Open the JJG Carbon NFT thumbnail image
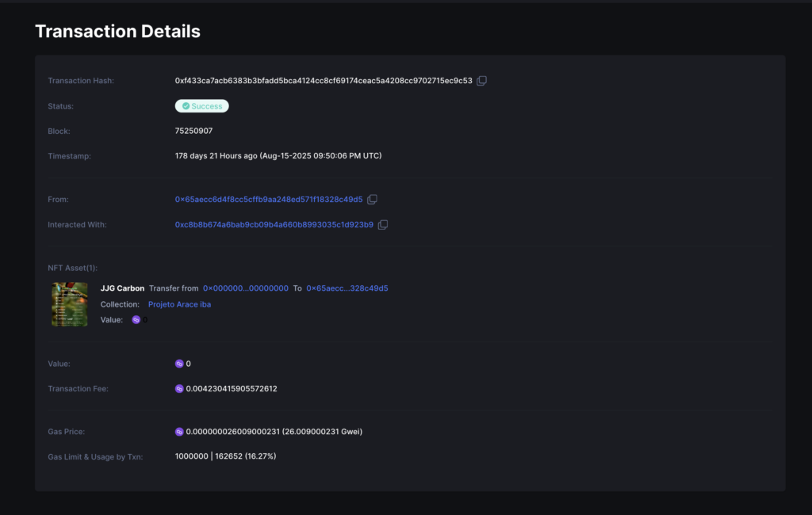The height and width of the screenshot is (515, 812). [70, 304]
